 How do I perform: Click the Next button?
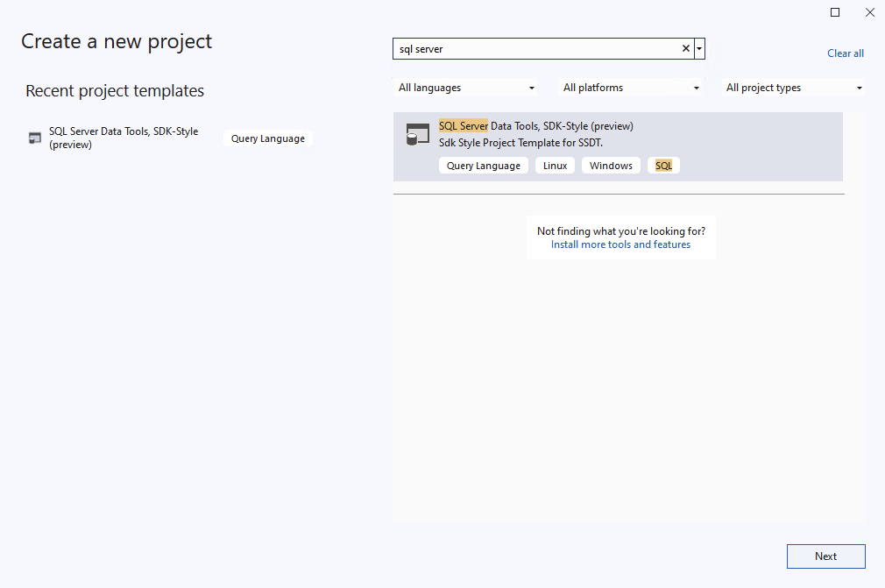point(825,556)
